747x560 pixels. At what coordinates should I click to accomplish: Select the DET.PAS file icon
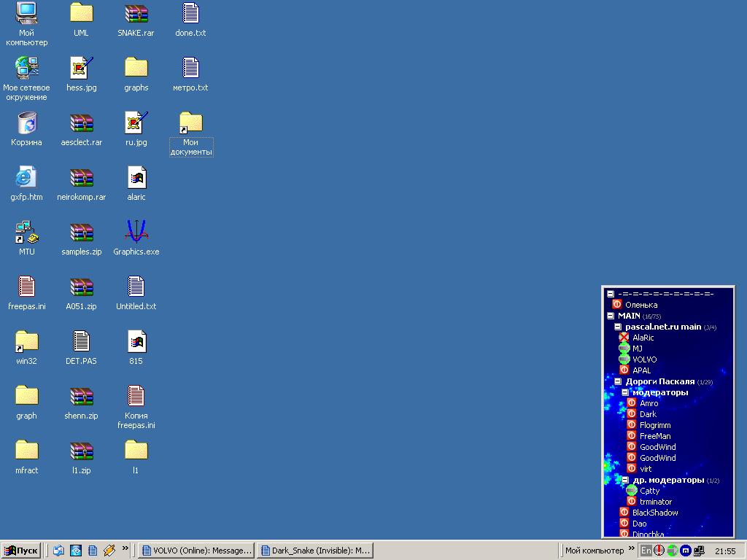click(81, 342)
